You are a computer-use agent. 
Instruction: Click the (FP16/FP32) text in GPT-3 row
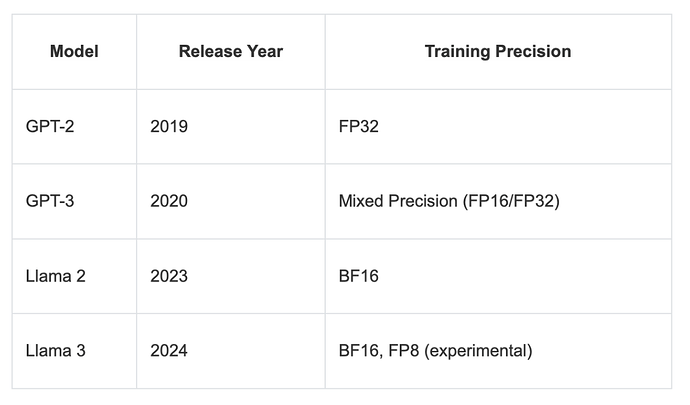[x=510, y=201]
